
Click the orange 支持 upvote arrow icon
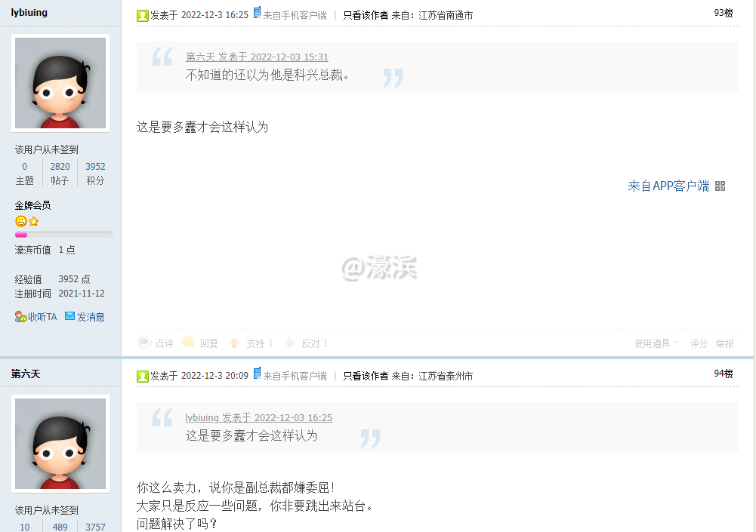tap(235, 342)
